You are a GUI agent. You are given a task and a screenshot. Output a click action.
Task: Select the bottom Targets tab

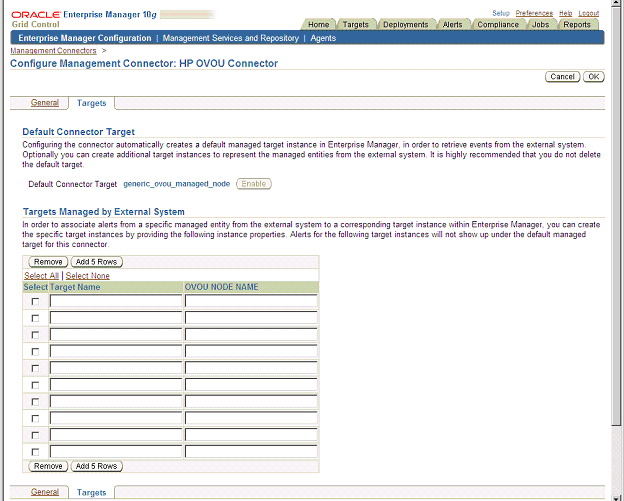pyautogui.click(x=92, y=492)
